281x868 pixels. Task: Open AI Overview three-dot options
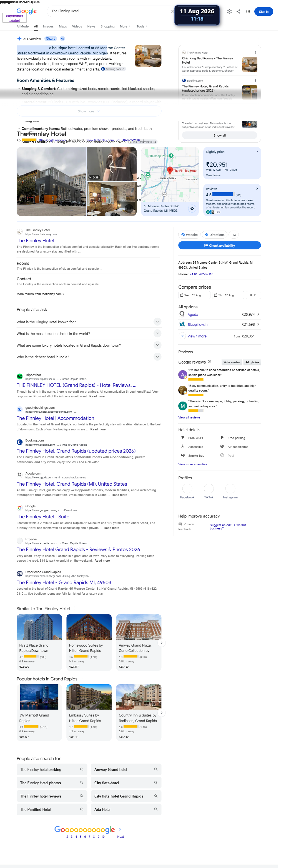point(259,39)
